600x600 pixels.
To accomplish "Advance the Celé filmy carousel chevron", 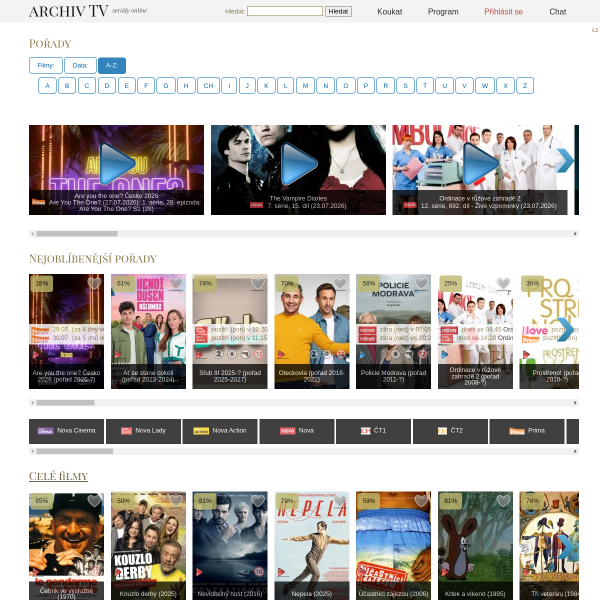I will 565,546.
